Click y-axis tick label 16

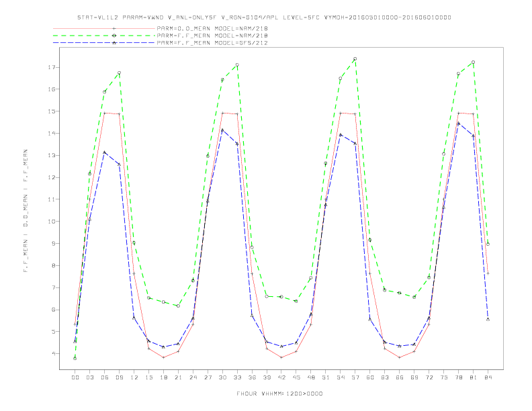(x=52, y=89)
